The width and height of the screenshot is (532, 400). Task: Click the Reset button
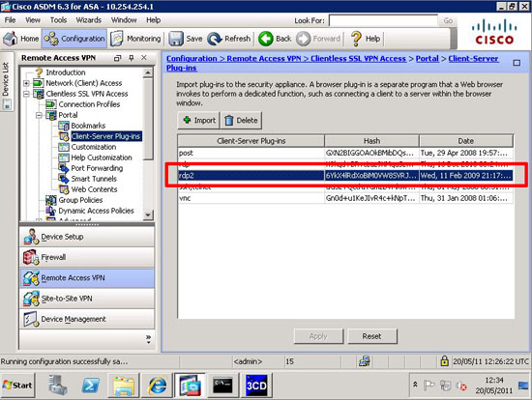[x=372, y=336]
